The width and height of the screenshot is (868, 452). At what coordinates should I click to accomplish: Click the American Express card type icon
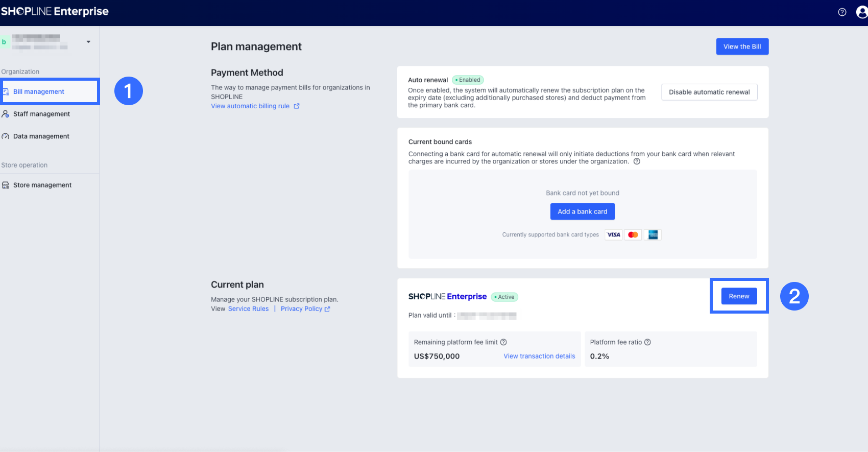[x=653, y=235]
